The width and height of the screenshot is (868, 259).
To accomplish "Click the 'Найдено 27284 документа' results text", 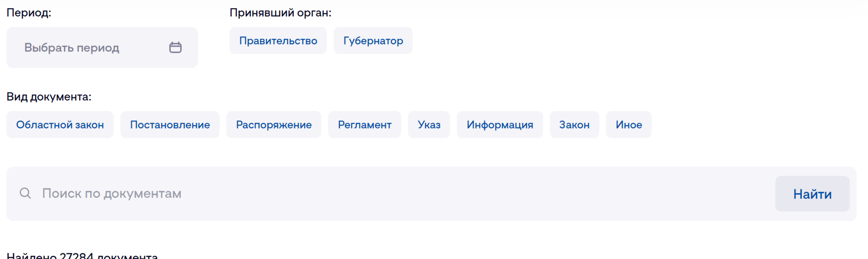I will (82, 256).
